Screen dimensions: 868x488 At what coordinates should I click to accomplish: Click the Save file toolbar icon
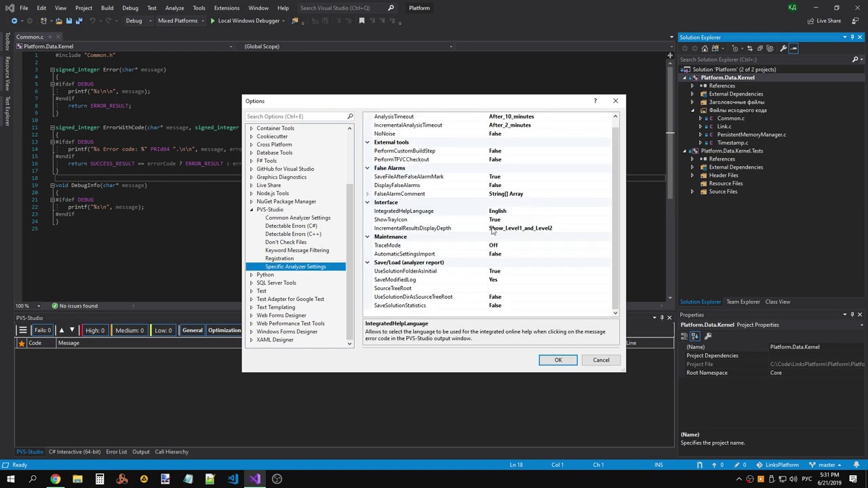[69, 21]
